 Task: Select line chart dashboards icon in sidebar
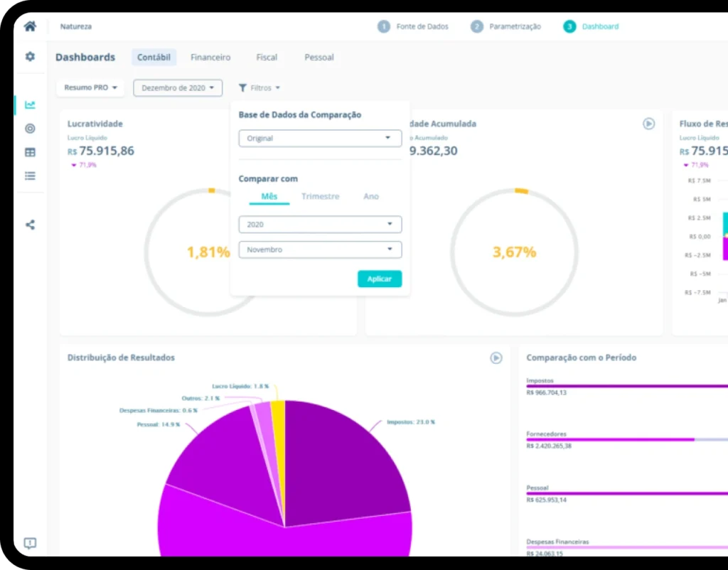(x=30, y=105)
